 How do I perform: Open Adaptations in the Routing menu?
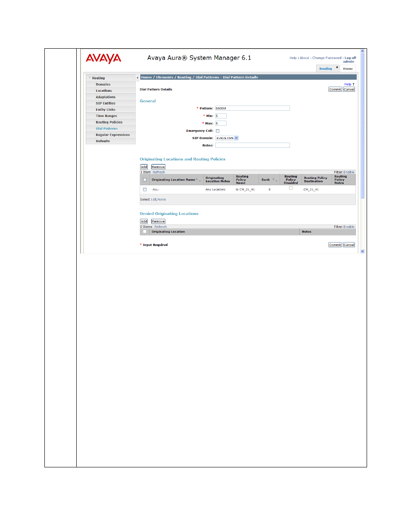coord(106,97)
